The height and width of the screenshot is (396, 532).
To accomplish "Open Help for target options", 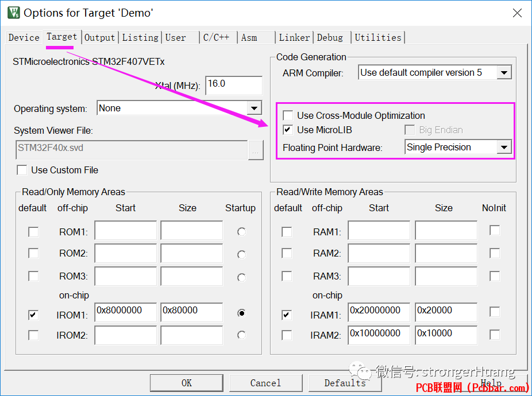I will point(491,383).
